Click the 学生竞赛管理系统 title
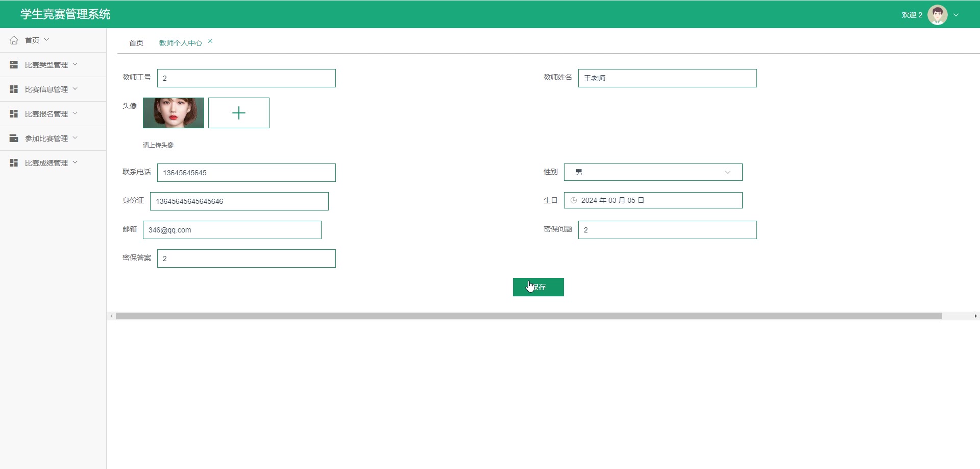This screenshot has width=980, height=469. point(65,14)
